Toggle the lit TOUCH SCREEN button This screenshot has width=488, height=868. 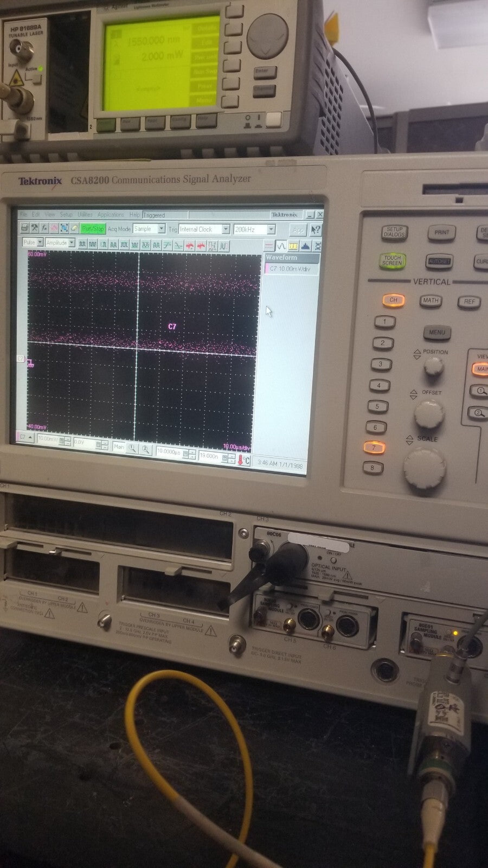click(x=392, y=260)
